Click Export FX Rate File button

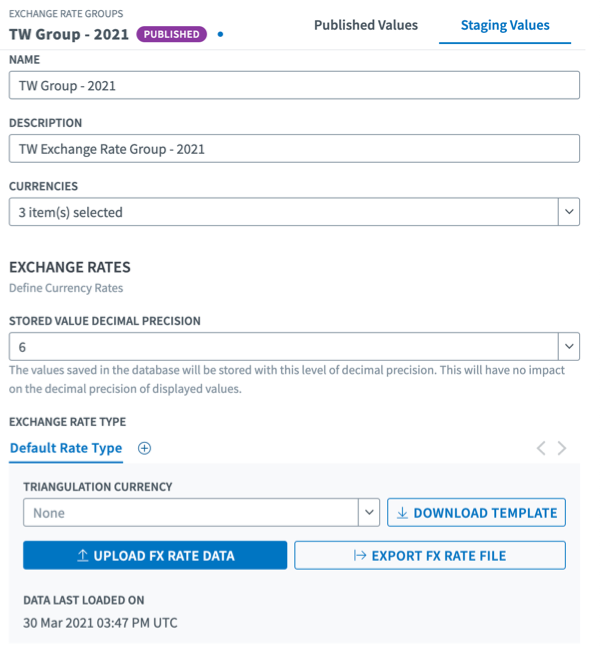(x=430, y=556)
